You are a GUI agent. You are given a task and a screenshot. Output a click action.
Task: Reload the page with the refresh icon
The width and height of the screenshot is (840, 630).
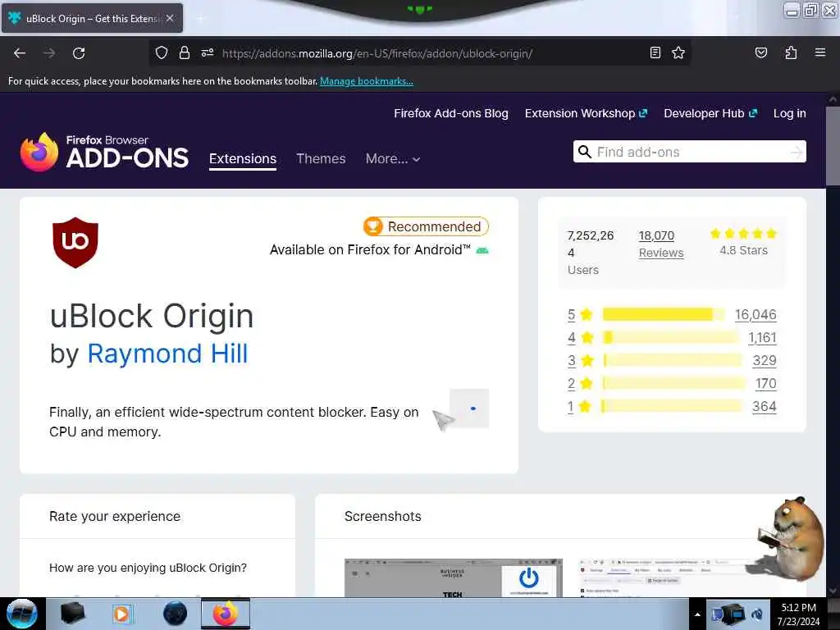click(79, 53)
